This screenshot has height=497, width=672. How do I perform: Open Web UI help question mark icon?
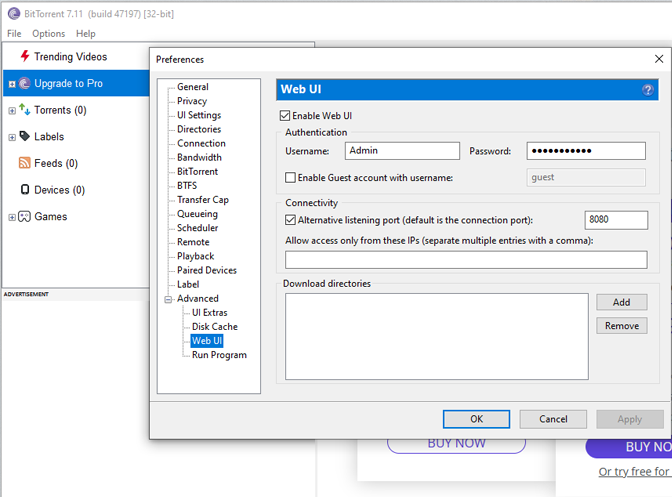tap(648, 90)
